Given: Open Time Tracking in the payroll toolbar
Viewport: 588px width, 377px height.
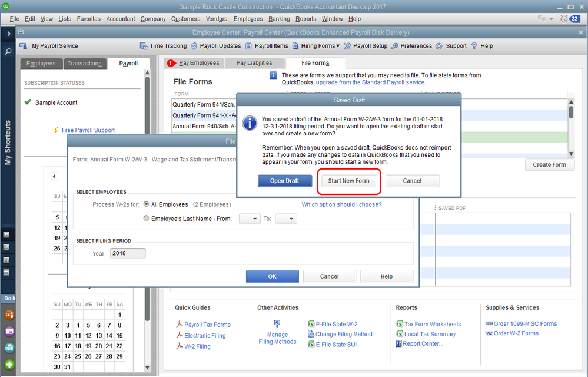Looking at the screenshot, I should tap(164, 46).
